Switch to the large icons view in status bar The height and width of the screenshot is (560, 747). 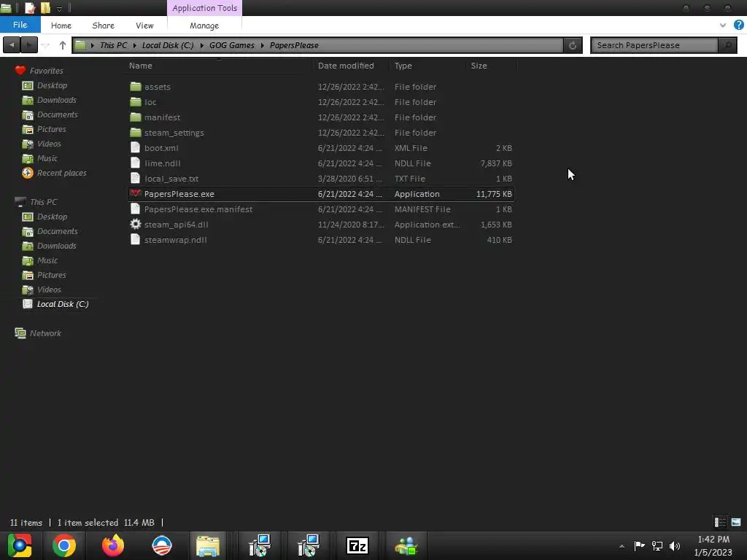coord(736,522)
